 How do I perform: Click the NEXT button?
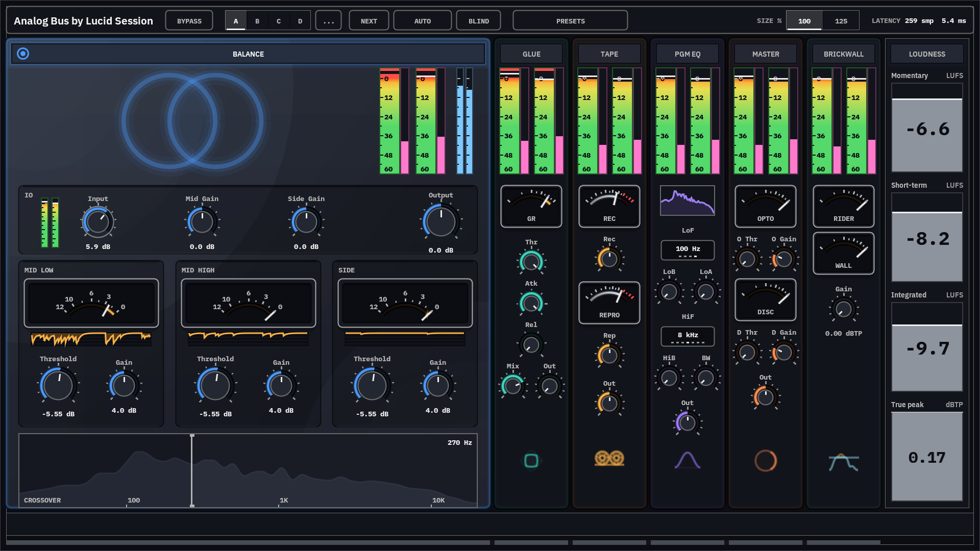pyautogui.click(x=369, y=21)
